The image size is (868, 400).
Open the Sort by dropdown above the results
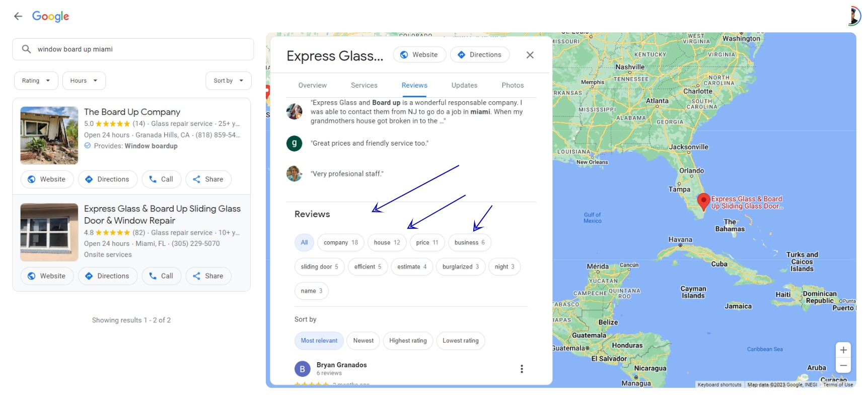(x=229, y=81)
